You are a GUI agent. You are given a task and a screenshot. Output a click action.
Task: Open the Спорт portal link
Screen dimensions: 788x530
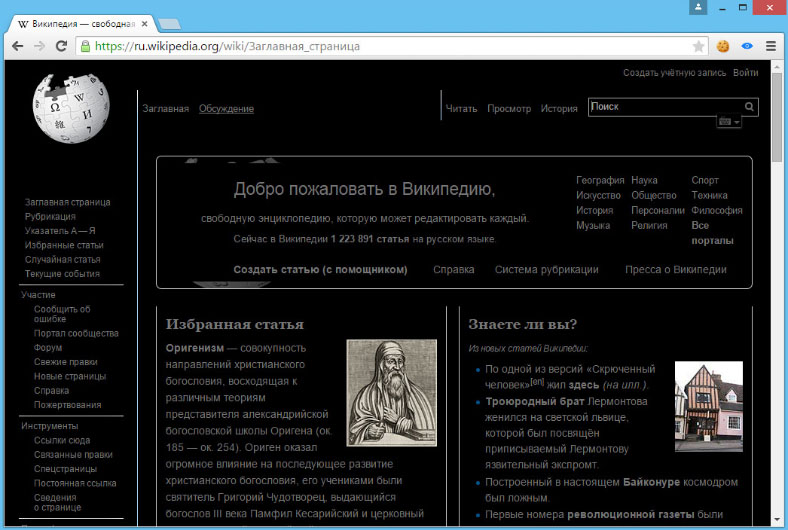[x=705, y=180]
